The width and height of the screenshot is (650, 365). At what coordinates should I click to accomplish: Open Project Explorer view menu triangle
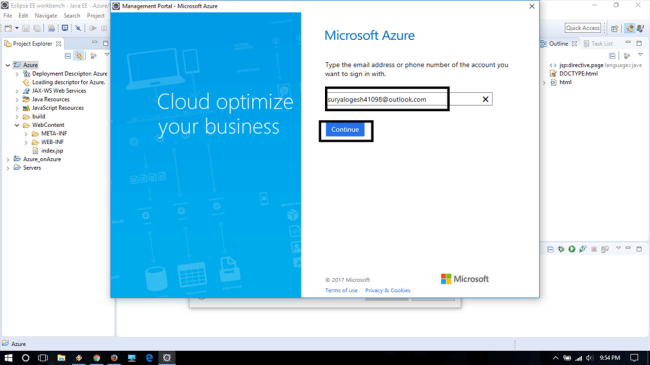pyautogui.click(x=107, y=55)
